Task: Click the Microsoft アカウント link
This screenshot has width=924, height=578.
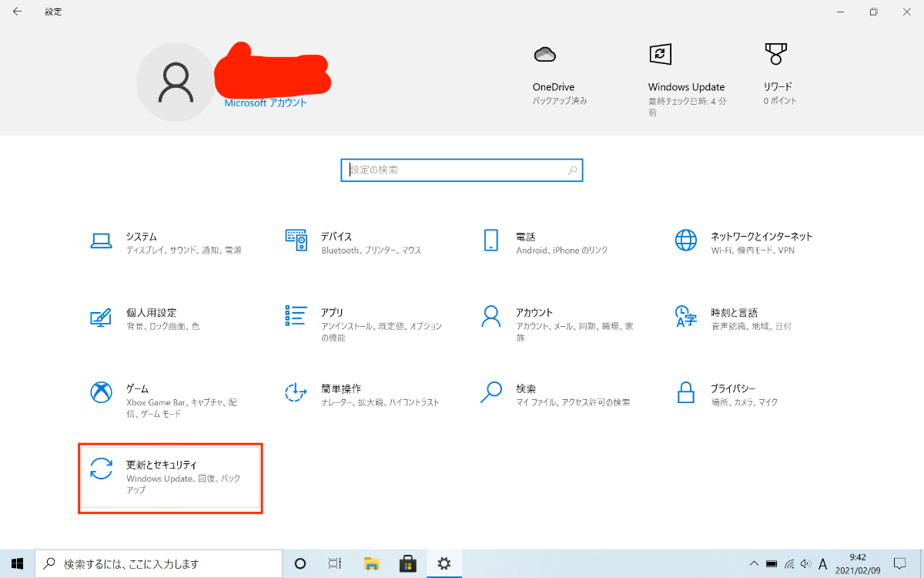Action: [266, 103]
